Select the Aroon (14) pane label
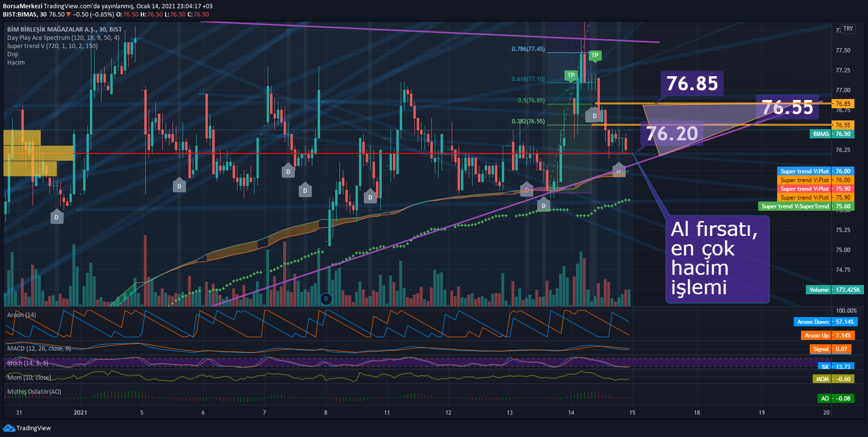868x437 pixels. point(21,315)
